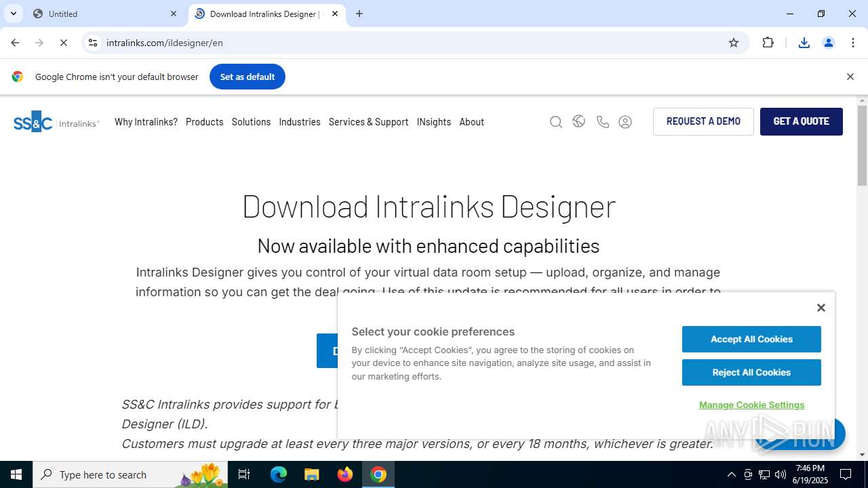Open the Services & Support menu
Image resolution: width=868 pixels, height=488 pixels.
coord(368,122)
